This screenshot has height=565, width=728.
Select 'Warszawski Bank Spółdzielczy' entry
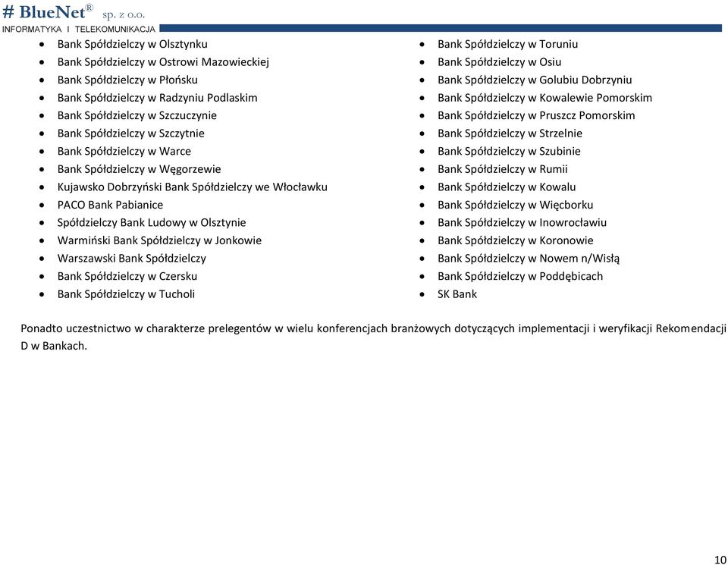[131, 258]
